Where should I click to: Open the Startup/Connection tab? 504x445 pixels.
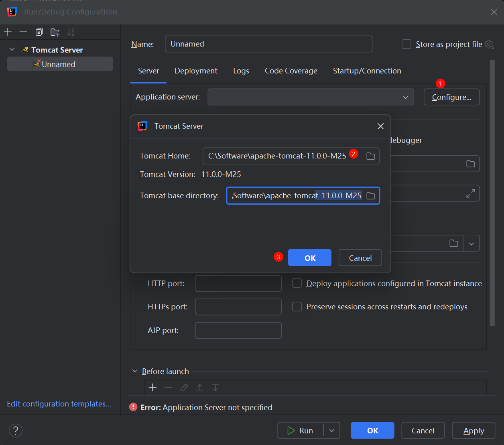pyautogui.click(x=367, y=71)
